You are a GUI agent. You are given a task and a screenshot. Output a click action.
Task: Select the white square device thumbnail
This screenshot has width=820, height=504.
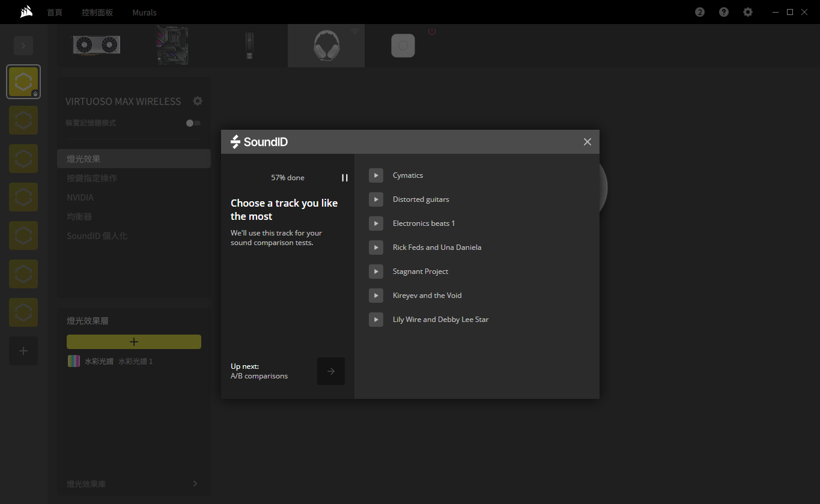pyautogui.click(x=403, y=46)
